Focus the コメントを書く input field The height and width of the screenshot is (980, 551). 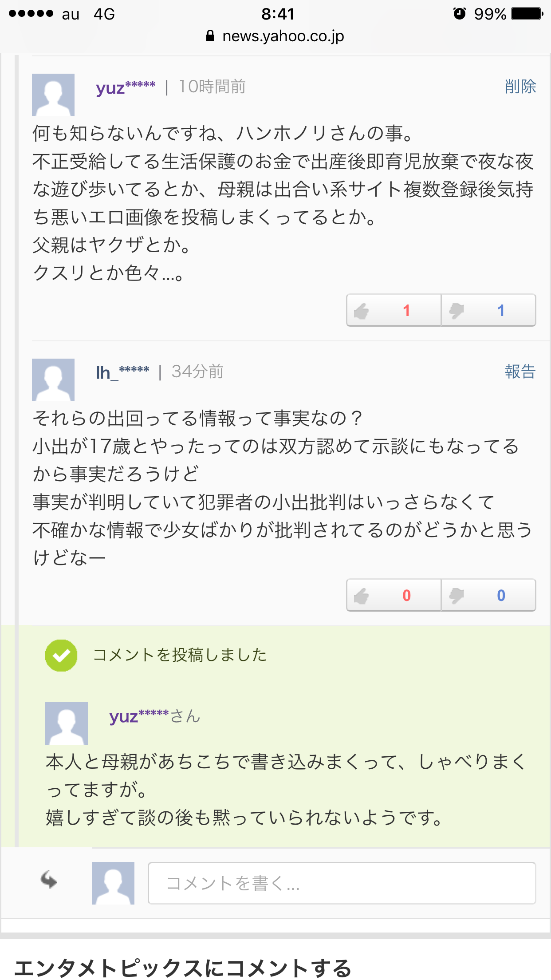click(x=342, y=883)
